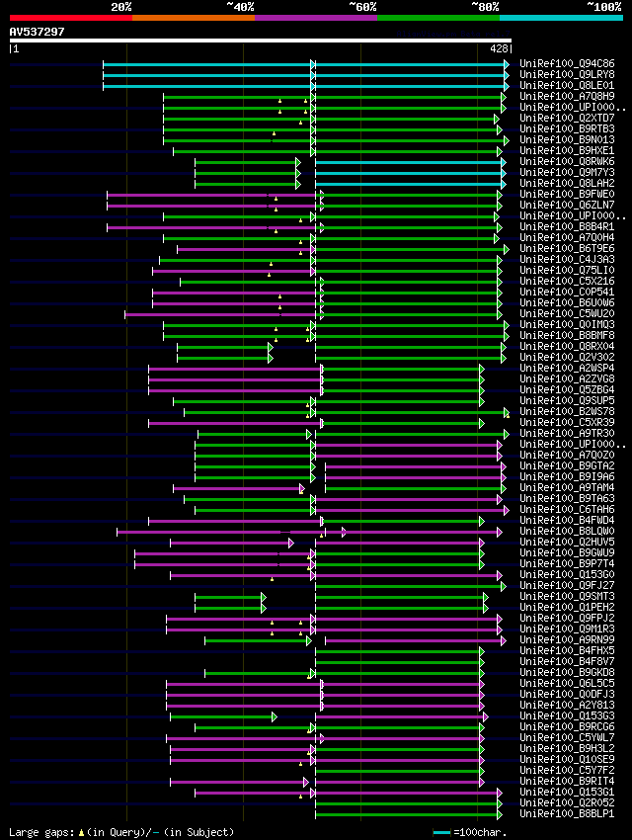
Task: Open UniRef100_C5WU20 alignment label
Action: coord(567,314)
